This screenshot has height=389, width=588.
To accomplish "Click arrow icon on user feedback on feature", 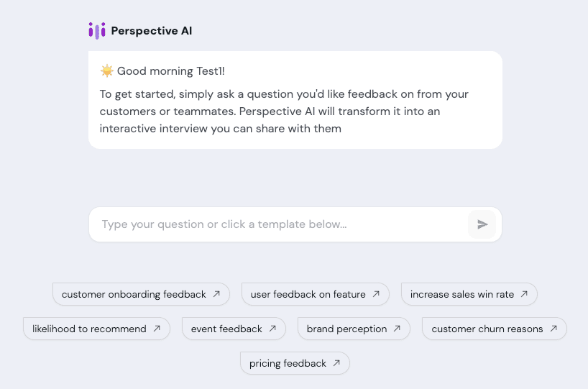I will [376, 294].
